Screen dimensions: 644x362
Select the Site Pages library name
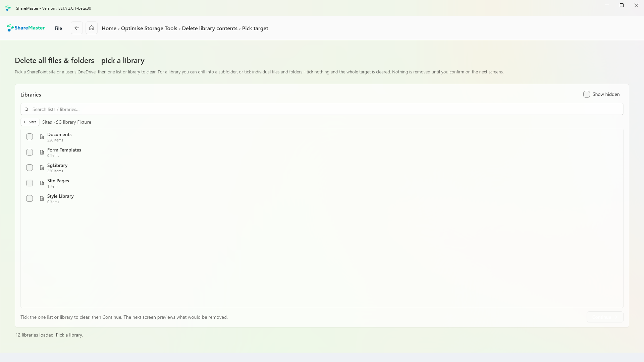[x=58, y=181]
